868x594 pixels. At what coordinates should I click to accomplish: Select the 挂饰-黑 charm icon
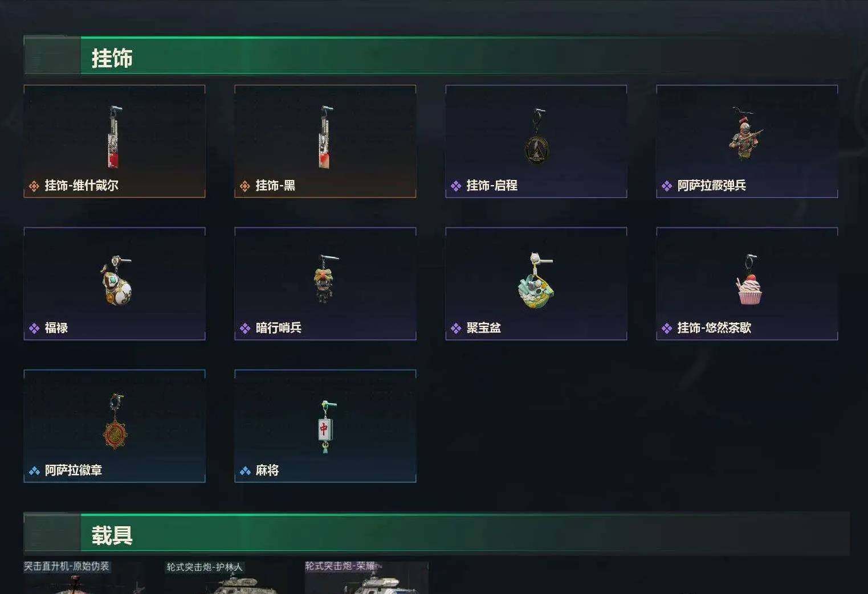click(x=325, y=137)
